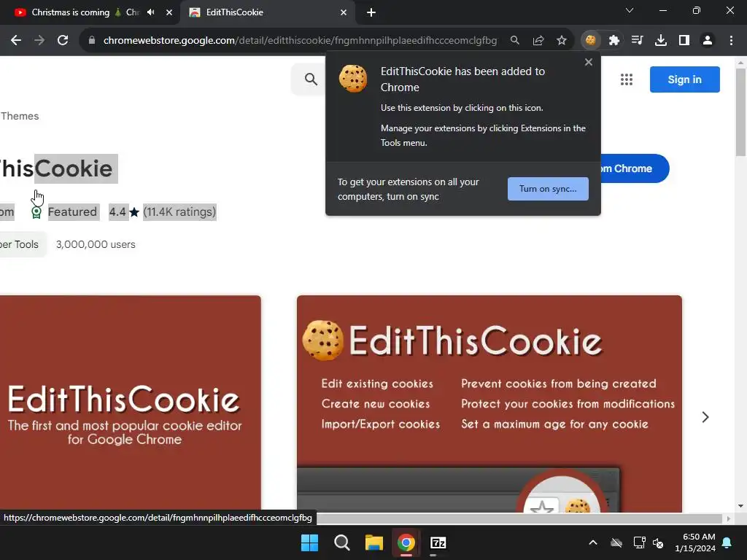
Task: Open the notifications bell
Action: point(727,542)
